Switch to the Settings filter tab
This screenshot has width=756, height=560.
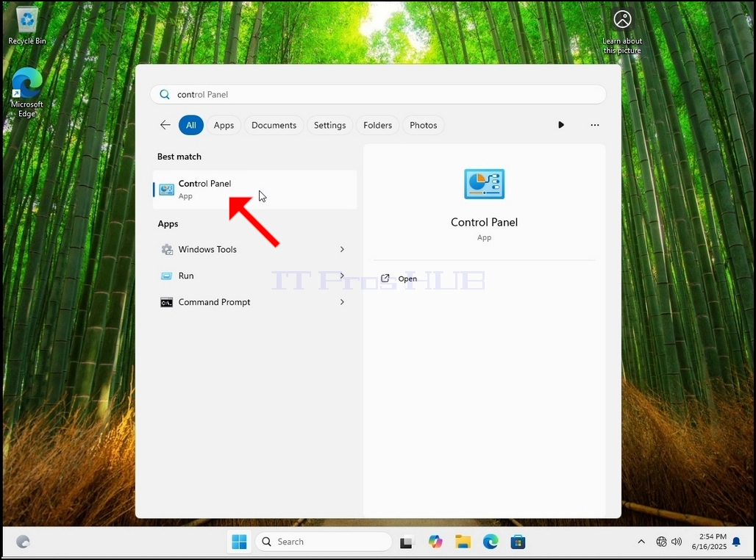[x=329, y=125]
